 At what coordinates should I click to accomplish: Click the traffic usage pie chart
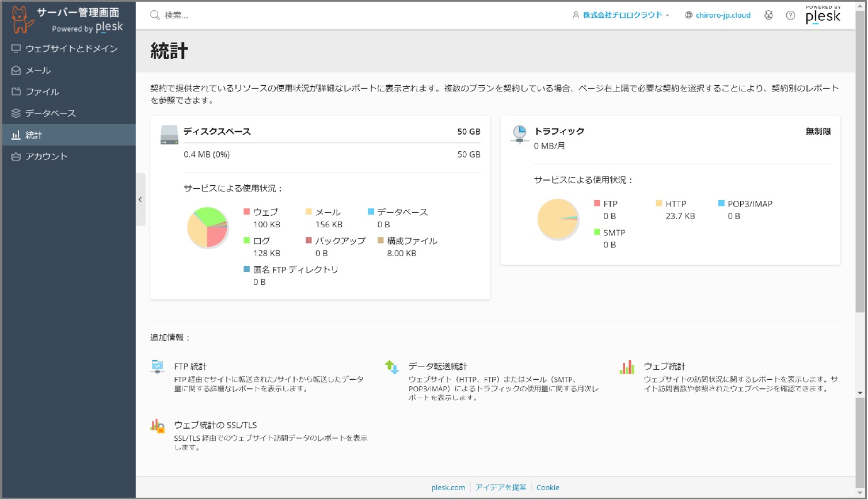coord(558,219)
